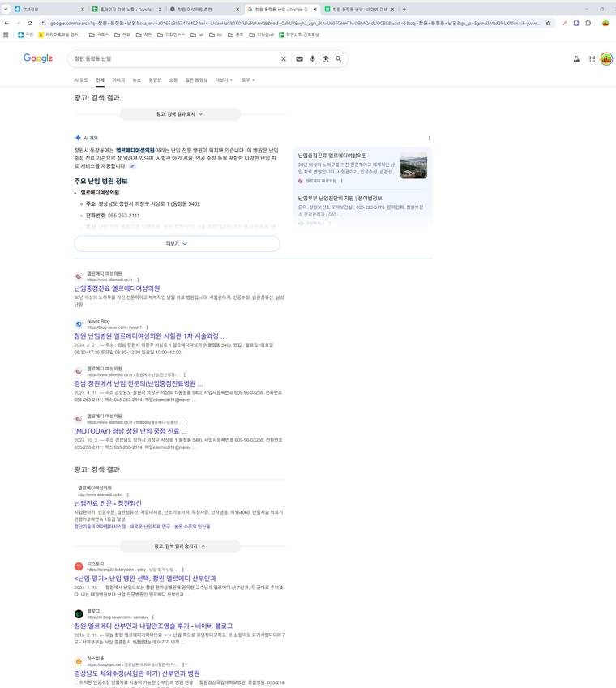Open sidebar card 난임부부 난임진단비 지원
The image size is (616, 688).
coord(340,199)
